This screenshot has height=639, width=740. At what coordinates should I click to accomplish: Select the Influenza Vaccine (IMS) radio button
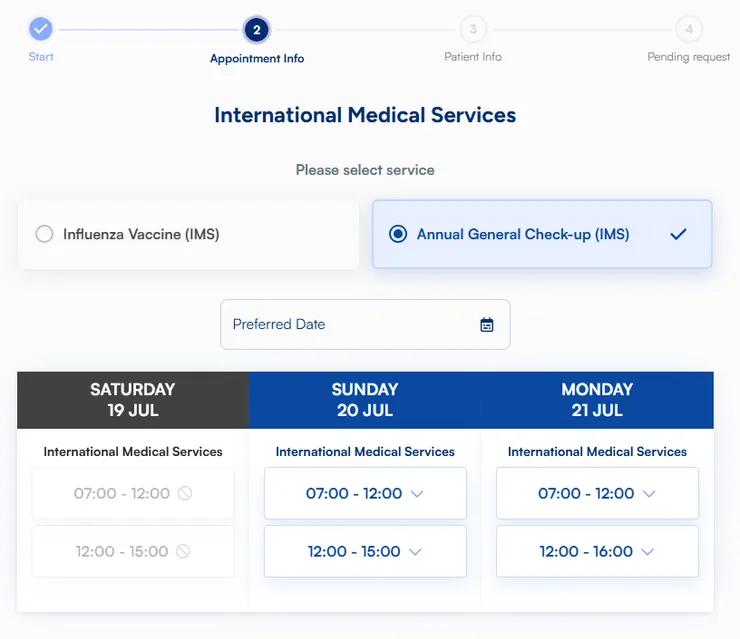click(x=44, y=235)
